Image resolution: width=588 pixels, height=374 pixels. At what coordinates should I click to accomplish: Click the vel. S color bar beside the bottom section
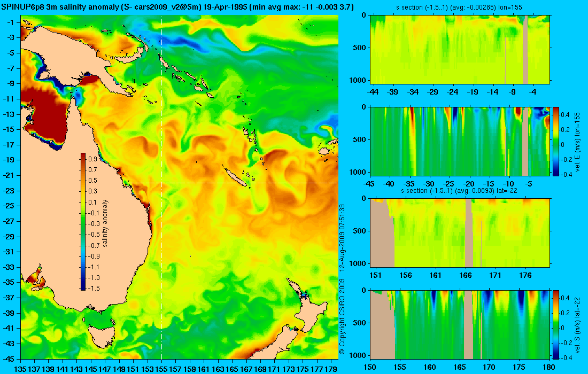555,324
